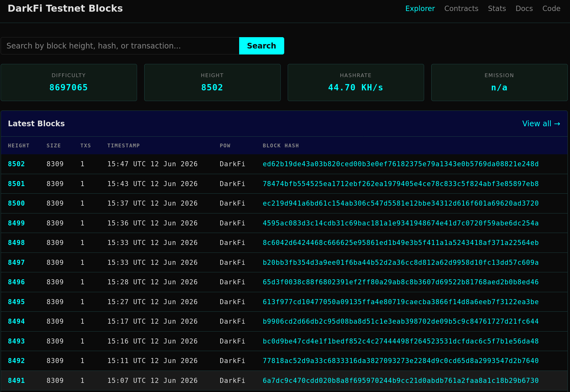Click timestamp 15:17 UTC 12 Jun 2026
This screenshot has height=392, width=570.
[x=153, y=321]
